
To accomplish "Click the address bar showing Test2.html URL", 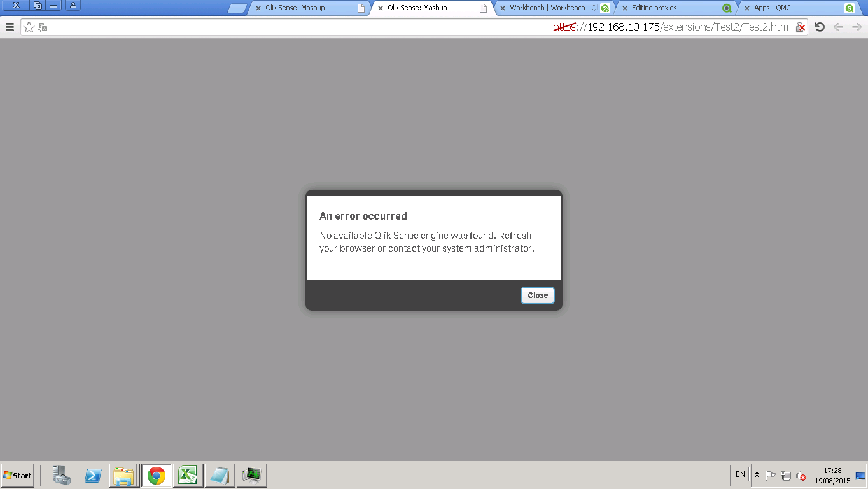I will (414, 27).
